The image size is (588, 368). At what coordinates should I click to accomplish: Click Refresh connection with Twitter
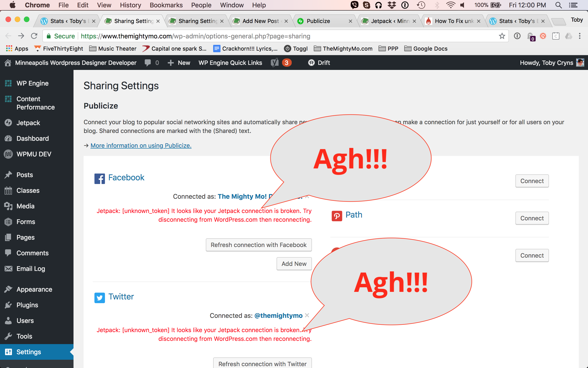pos(262,364)
